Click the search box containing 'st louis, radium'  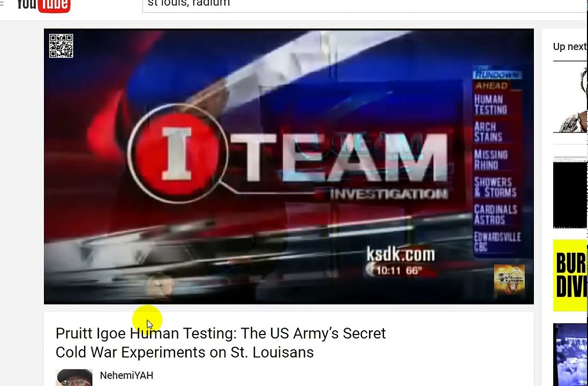click(365, 6)
